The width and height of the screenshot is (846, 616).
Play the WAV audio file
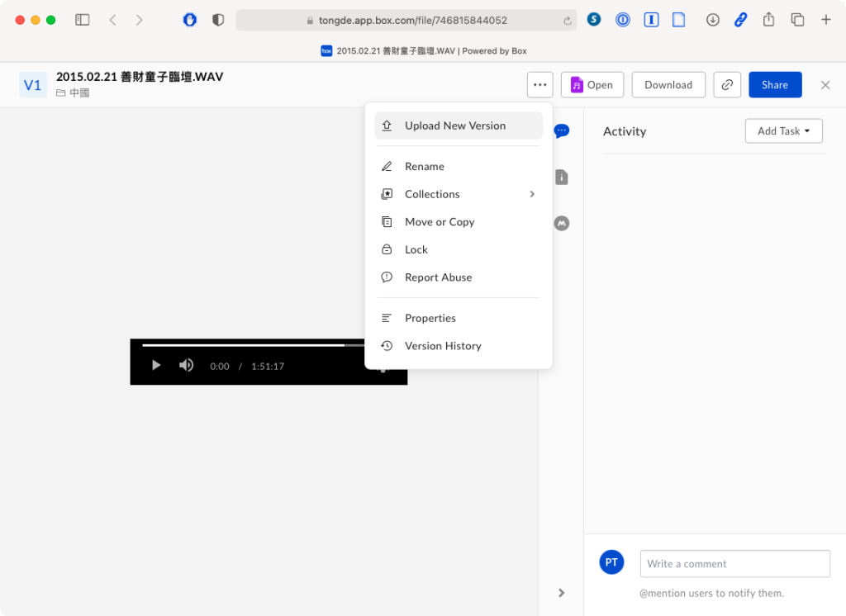(x=156, y=365)
